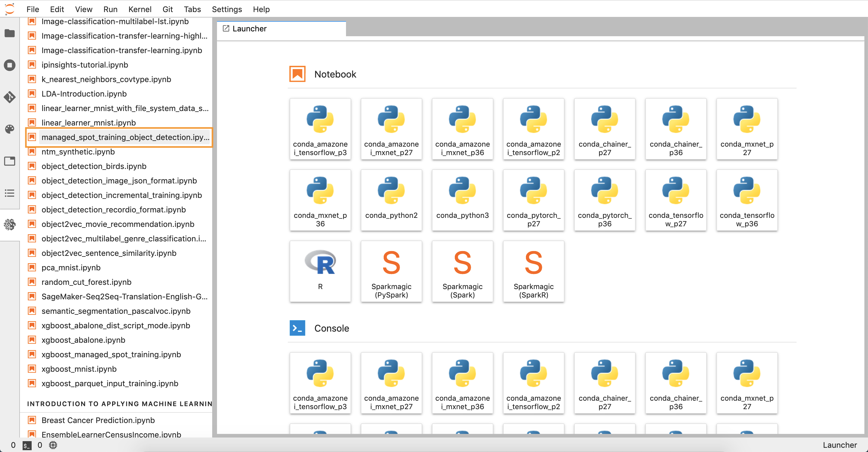Click the Settings menu
The height and width of the screenshot is (452, 868).
click(x=227, y=8)
